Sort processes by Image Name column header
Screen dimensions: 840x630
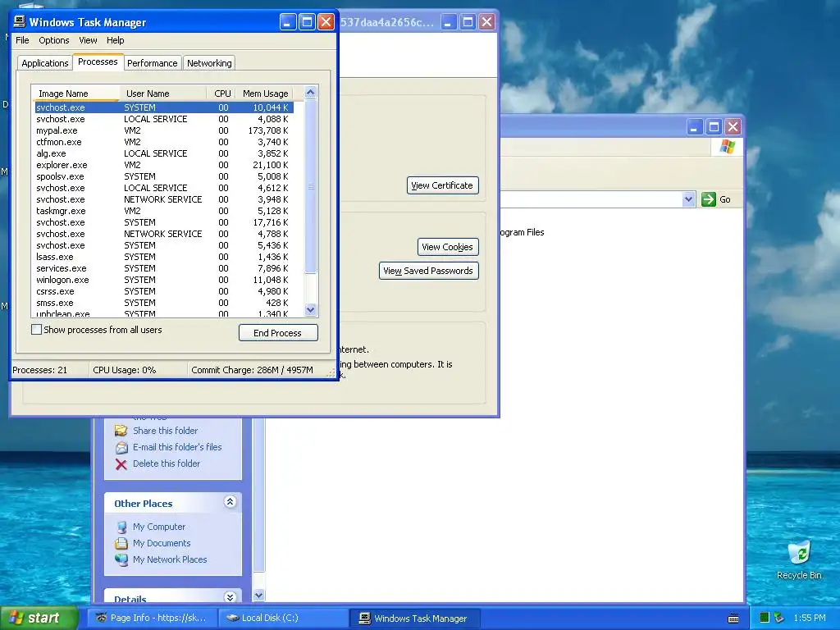75,94
